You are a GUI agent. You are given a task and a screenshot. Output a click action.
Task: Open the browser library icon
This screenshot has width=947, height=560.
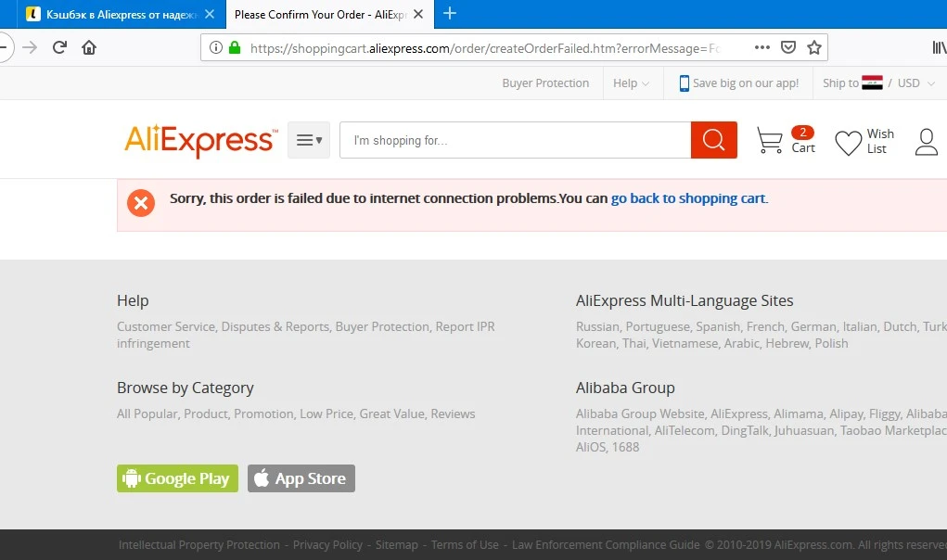tap(940, 47)
